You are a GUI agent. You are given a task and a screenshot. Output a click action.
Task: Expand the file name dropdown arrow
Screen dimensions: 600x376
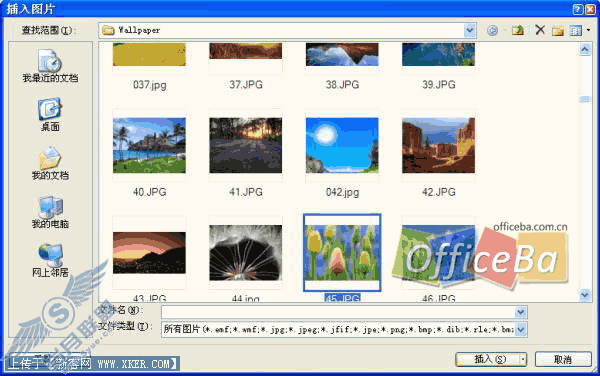[520, 312]
